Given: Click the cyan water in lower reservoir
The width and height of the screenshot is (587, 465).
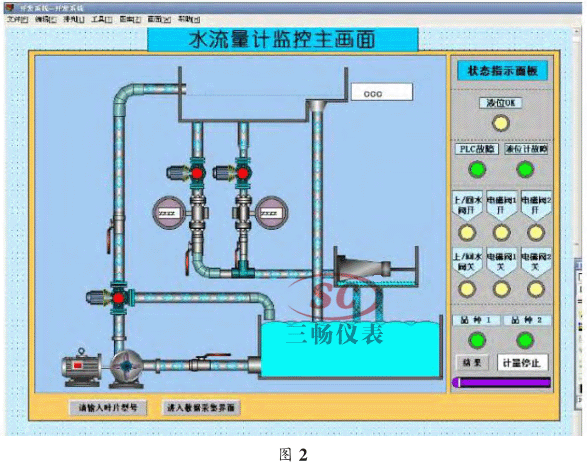Looking at the screenshot, I should [x=350, y=350].
